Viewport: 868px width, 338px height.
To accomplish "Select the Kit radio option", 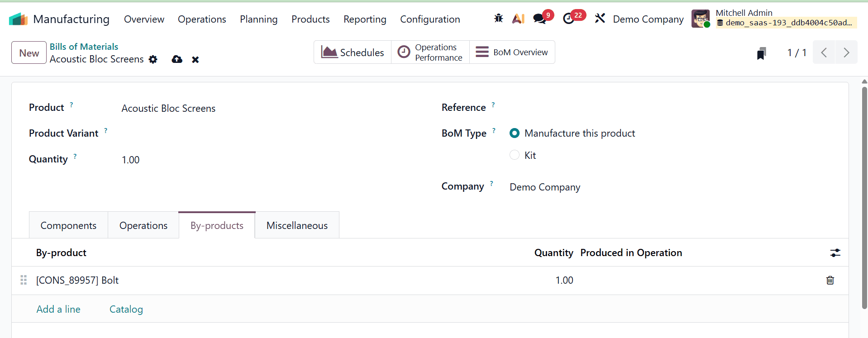I will [x=515, y=155].
